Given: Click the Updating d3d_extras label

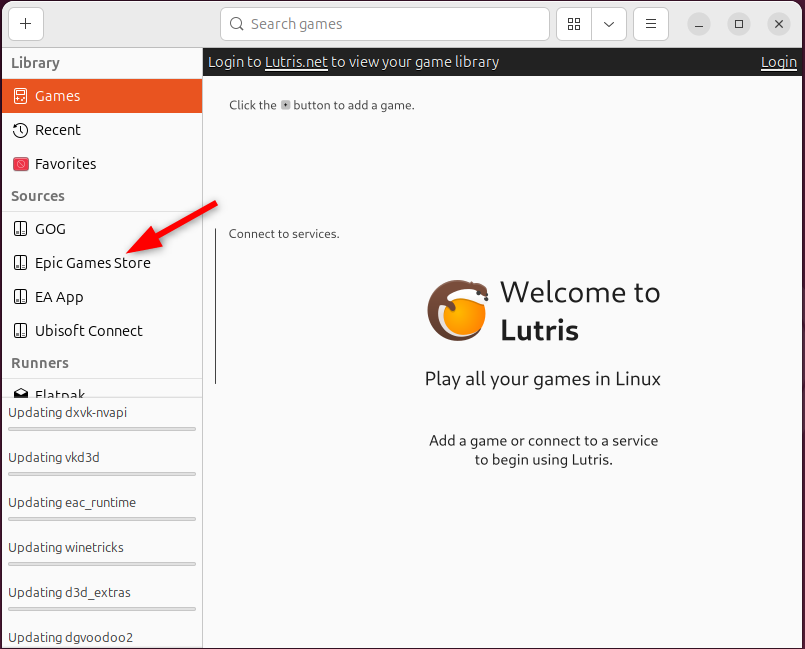Looking at the screenshot, I should (69, 593).
